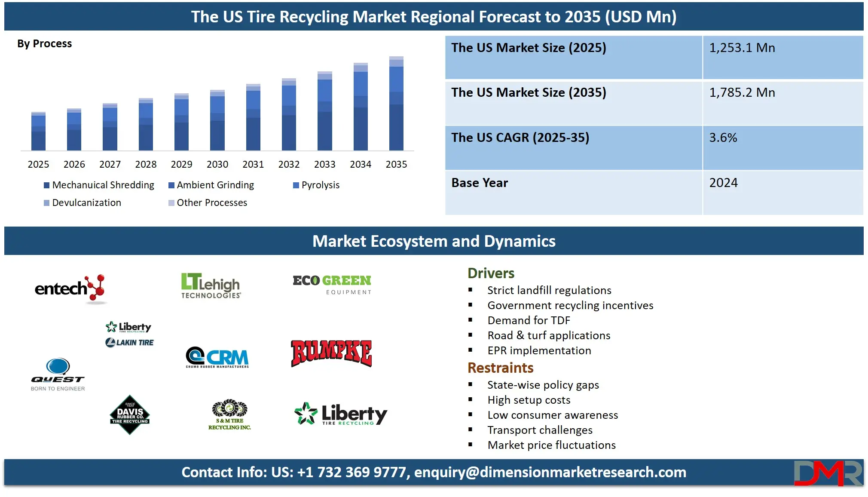868x497 pixels.
Task: Click the 2028 stacked bar in chart
Action: (146, 124)
